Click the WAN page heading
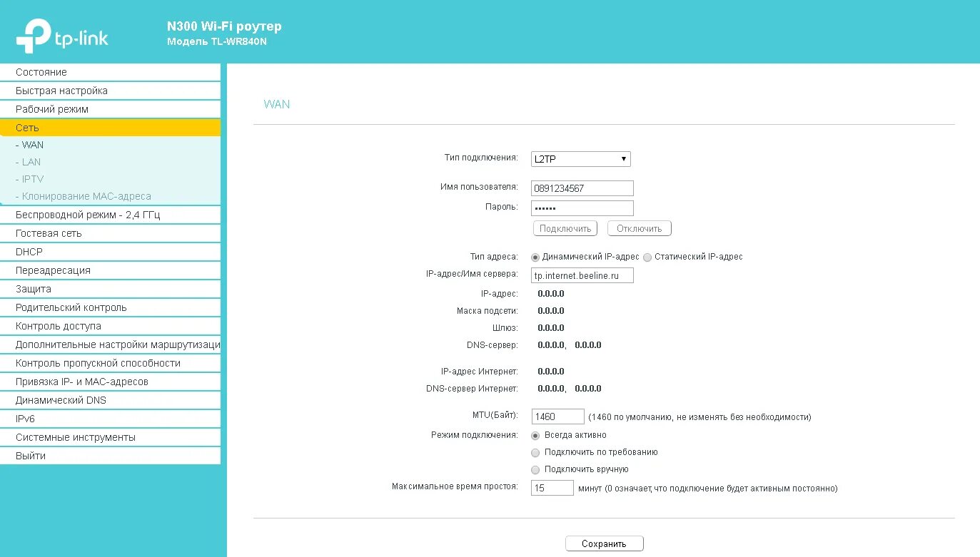This screenshot has height=557, width=980. pyautogui.click(x=277, y=104)
